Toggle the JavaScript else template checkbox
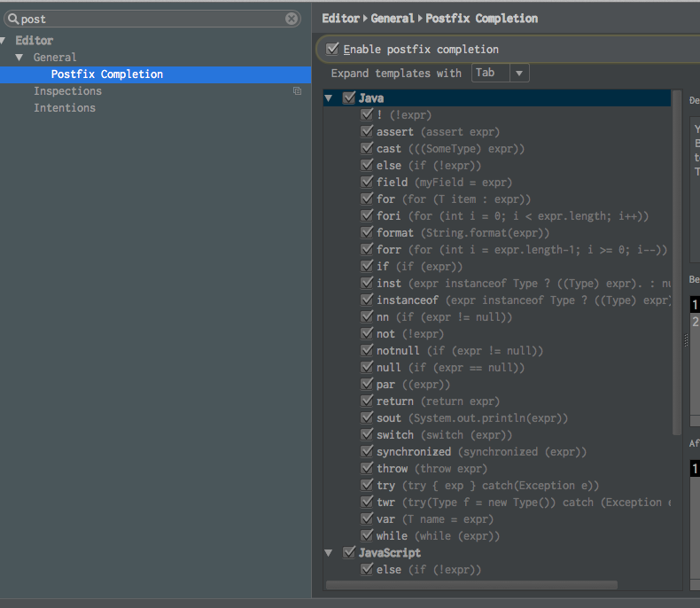The image size is (700, 608). coord(367,569)
